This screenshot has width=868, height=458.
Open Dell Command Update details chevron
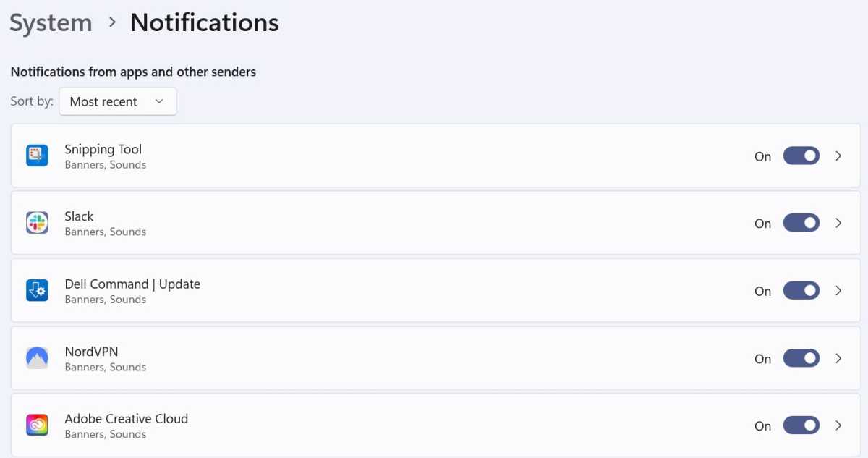(838, 290)
